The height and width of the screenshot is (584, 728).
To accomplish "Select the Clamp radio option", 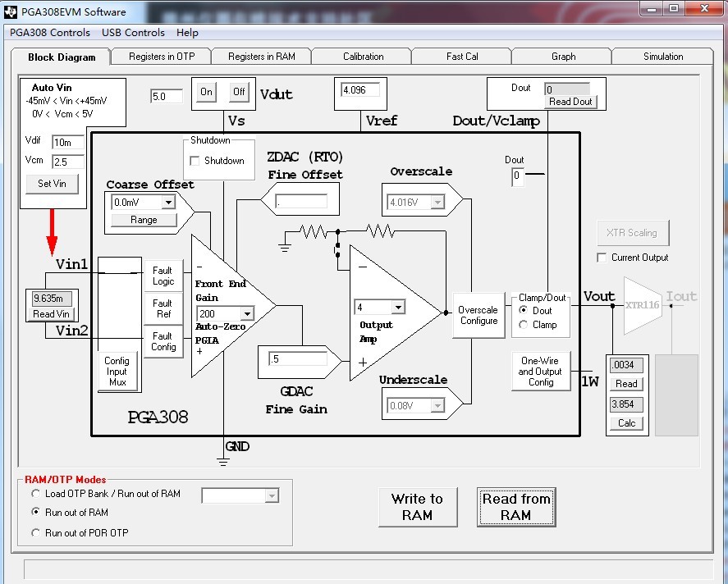I will point(524,325).
